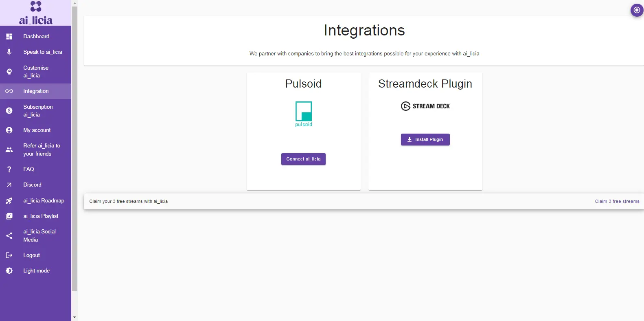644x321 pixels.
Task: Click the Stream Deck logo
Action: point(425,106)
